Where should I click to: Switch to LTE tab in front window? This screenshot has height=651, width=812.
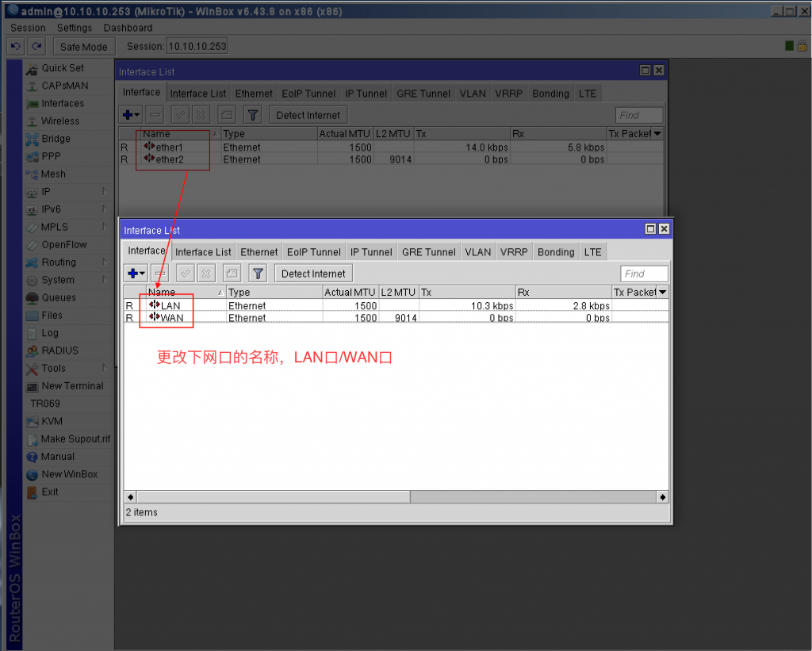point(593,252)
